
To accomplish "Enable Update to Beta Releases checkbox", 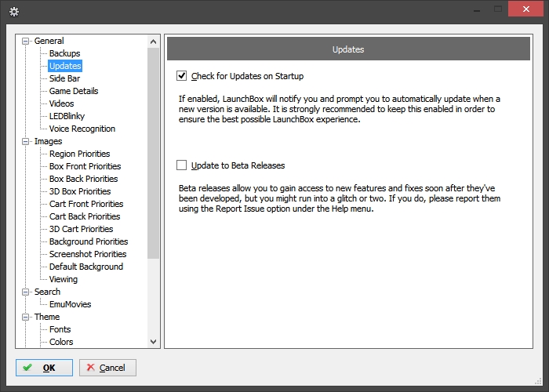I will [x=181, y=165].
